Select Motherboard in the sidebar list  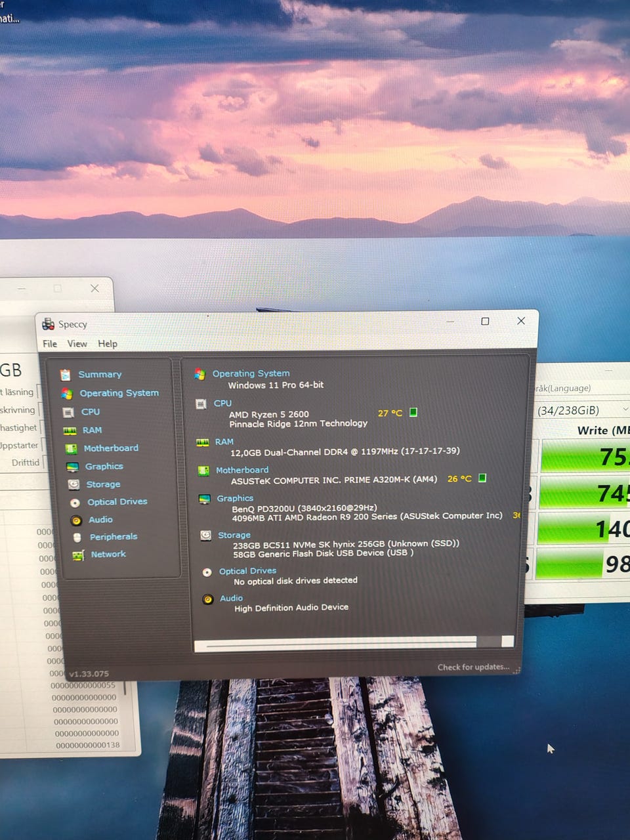(111, 448)
